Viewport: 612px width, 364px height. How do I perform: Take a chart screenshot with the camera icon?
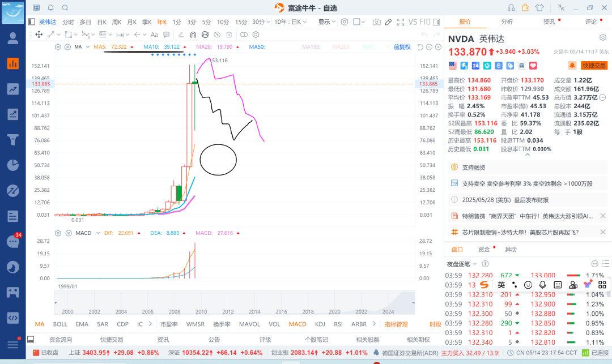pyautogui.click(x=376, y=22)
